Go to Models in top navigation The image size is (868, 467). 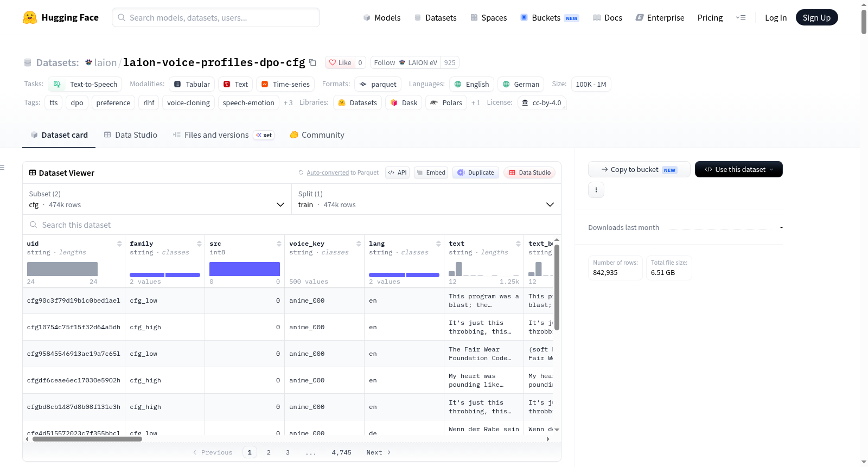382,17
